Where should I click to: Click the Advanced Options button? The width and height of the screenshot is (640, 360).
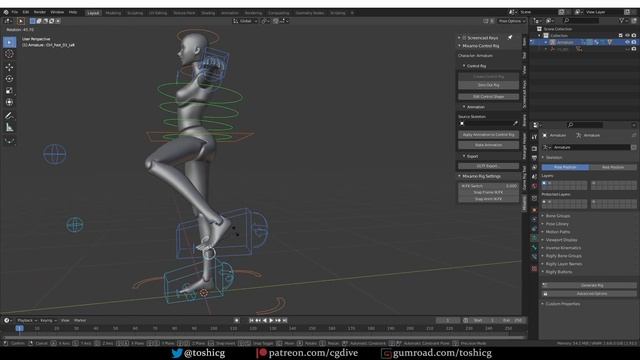(x=592, y=294)
